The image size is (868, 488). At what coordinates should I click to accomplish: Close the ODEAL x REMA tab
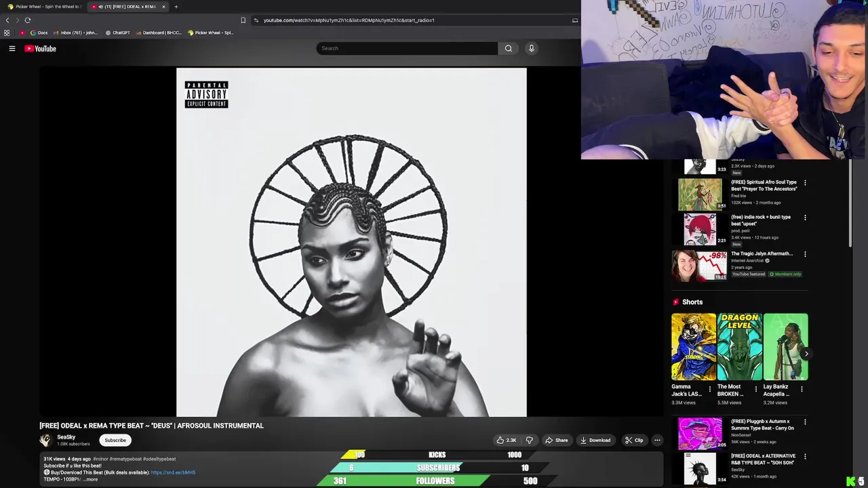[163, 7]
